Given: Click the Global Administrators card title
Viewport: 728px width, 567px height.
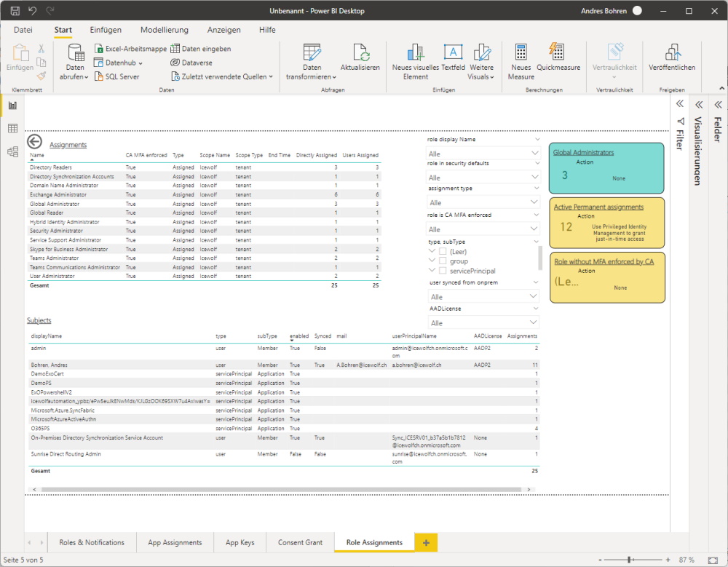Looking at the screenshot, I should tap(583, 152).
